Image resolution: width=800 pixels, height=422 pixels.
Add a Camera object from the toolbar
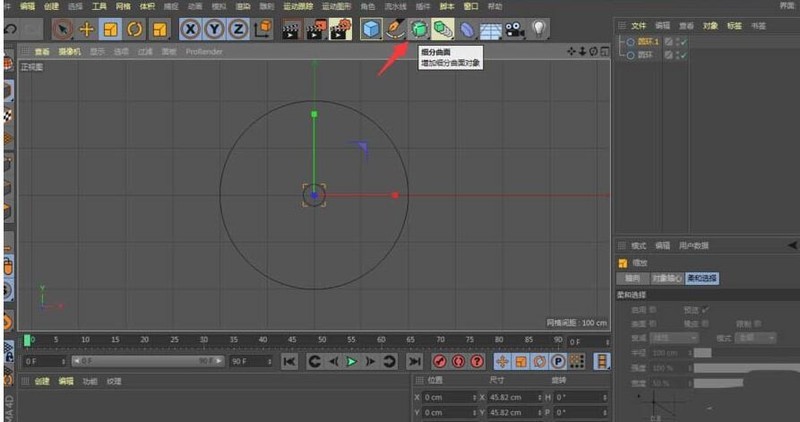[515, 30]
